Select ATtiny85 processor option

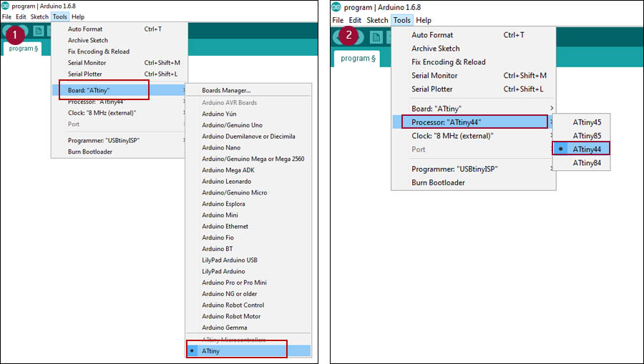click(x=581, y=136)
